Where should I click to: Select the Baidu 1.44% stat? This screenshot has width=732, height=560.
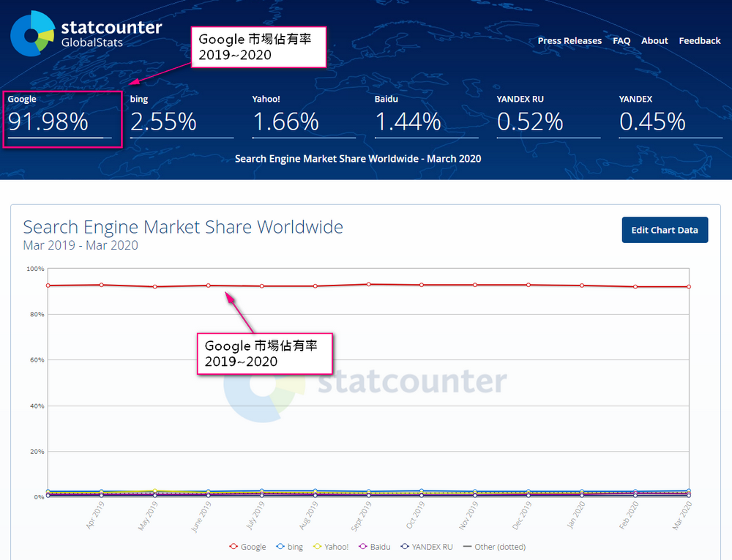click(426, 116)
